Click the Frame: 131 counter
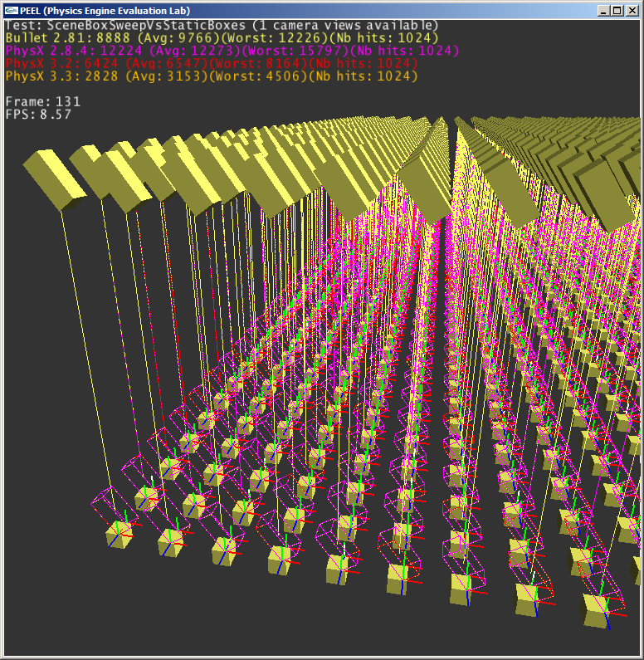This screenshot has height=660, width=644. [43, 101]
